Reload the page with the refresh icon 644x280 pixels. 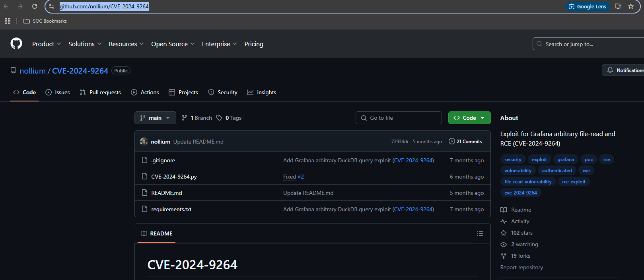tap(35, 6)
